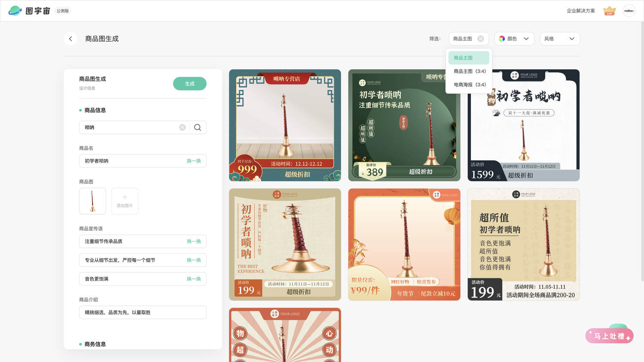Click the 初学者唢呐 product name field
Image resolution: width=644 pixels, height=362 pixels.
click(x=143, y=161)
